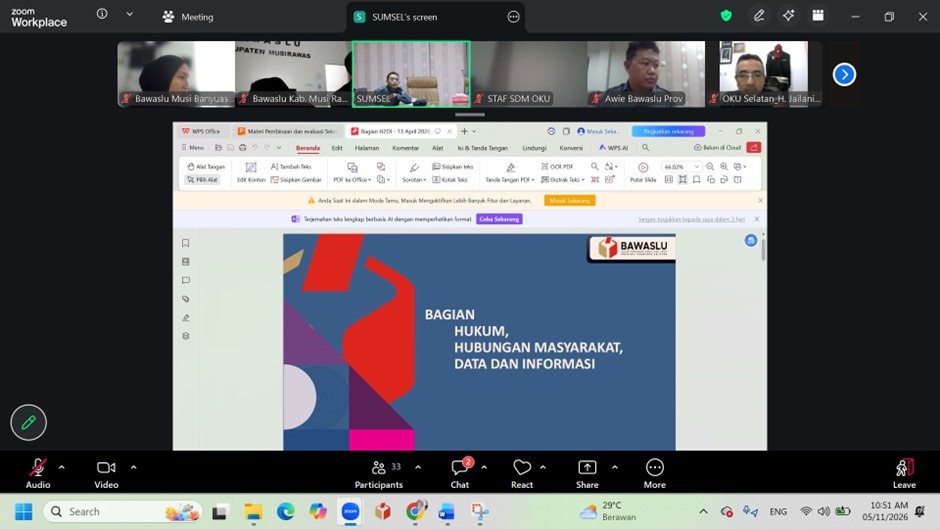Expand the Chat options caret
This screenshot has width=940, height=529.
484,467
